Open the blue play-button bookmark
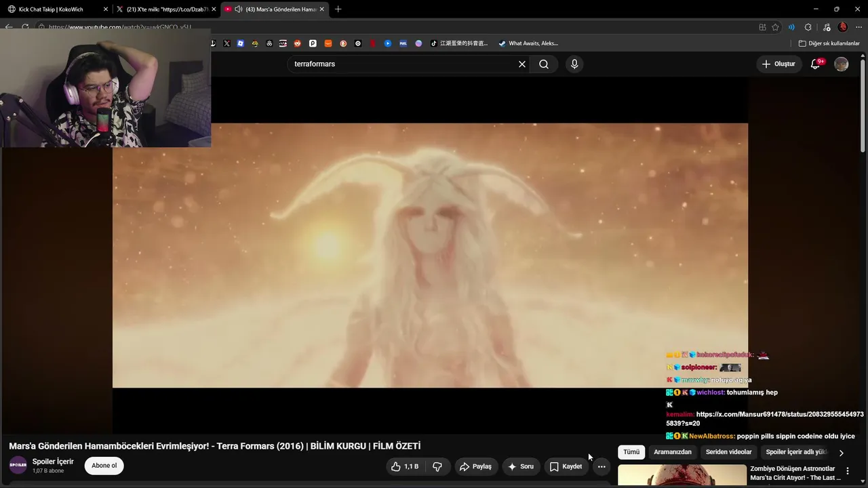This screenshot has width=868, height=488. [388, 43]
